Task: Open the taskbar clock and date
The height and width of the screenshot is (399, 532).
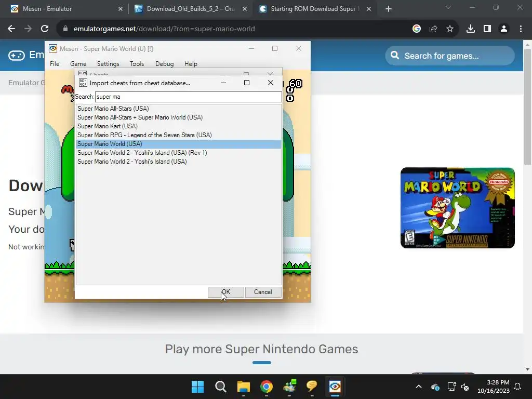Action: click(494, 387)
